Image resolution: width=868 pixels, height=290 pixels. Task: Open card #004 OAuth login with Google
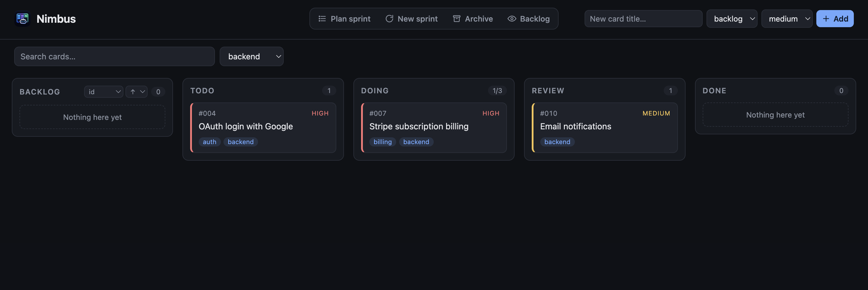point(263,128)
